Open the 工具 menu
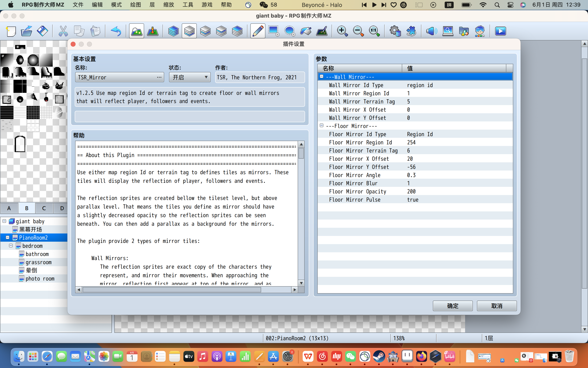Viewport: 588px width, 368px height. point(188,5)
